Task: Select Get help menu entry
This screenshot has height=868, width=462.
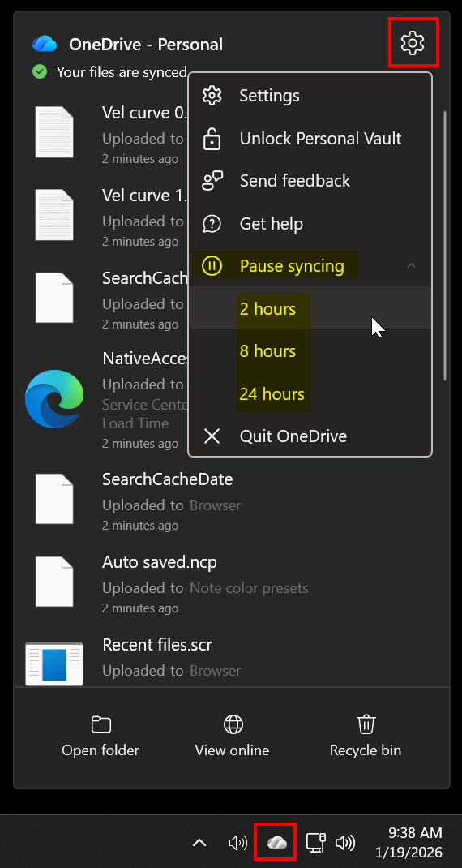Action: point(310,224)
